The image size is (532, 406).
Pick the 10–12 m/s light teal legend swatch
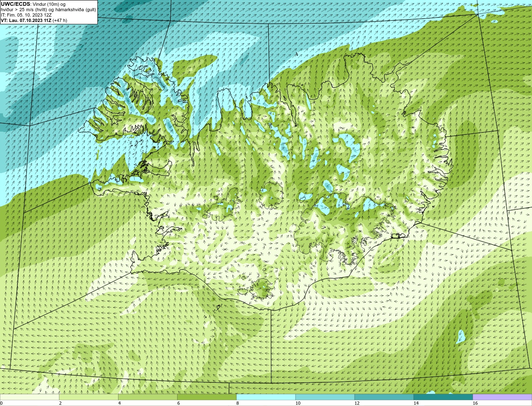pos(325,397)
